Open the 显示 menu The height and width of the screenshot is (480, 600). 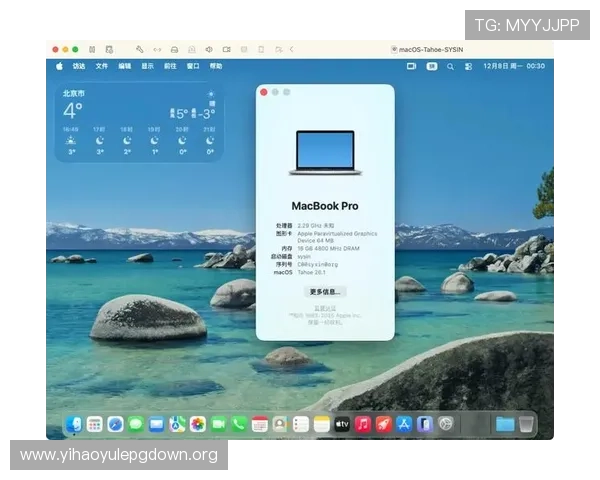click(x=147, y=66)
